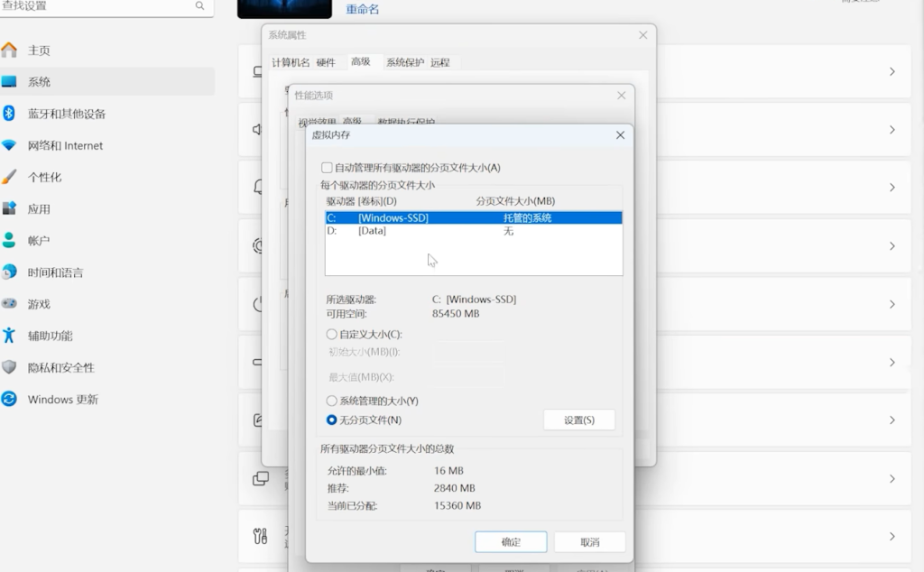Choose the 系统管理的大小 radio option
The height and width of the screenshot is (572, 924).
coord(331,401)
